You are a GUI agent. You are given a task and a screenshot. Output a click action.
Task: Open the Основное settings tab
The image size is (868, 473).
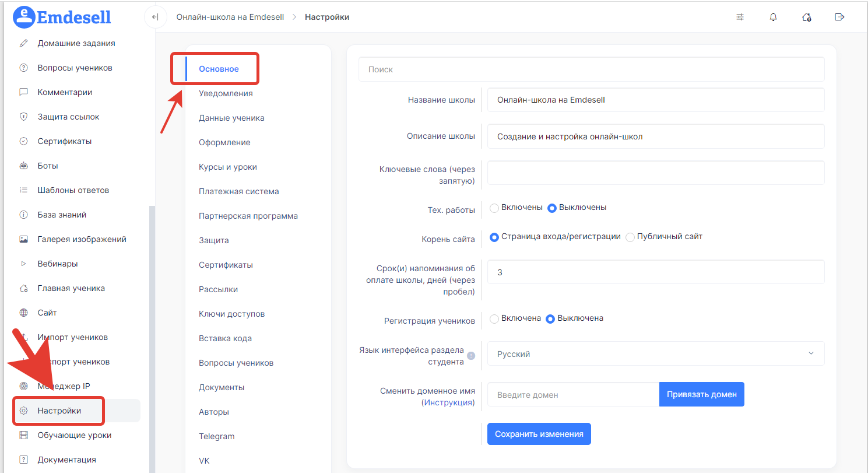[x=219, y=69]
